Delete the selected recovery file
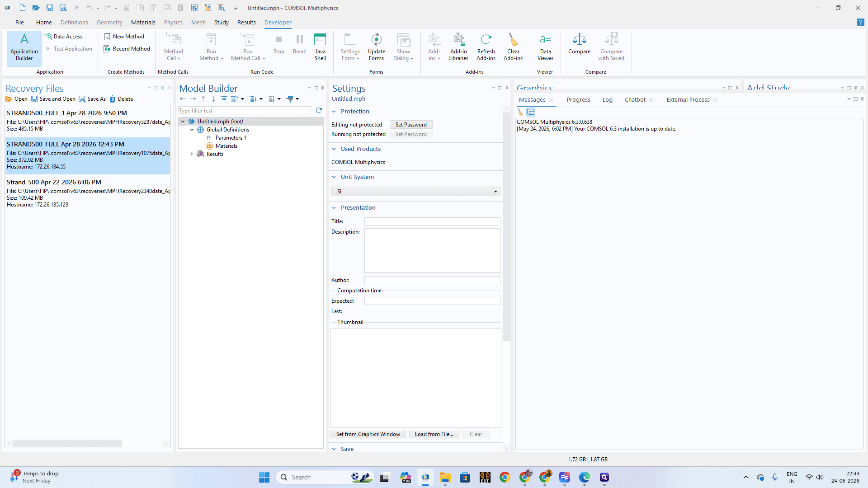868x488 pixels. click(x=121, y=99)
